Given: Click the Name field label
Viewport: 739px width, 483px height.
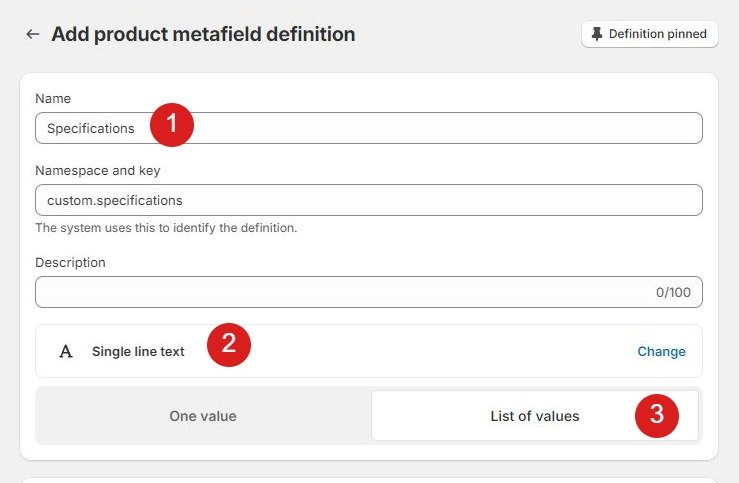Looking at the screenshot, I should 53,98.
